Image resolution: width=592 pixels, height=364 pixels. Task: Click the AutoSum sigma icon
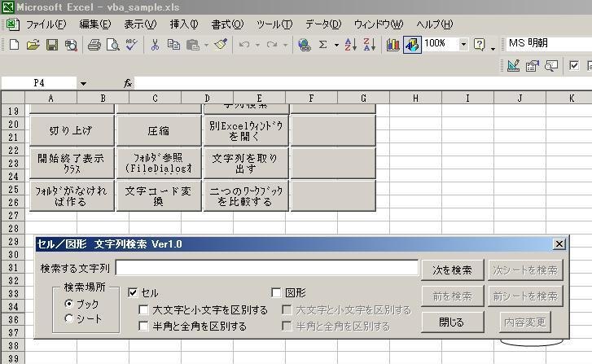(x=322, y=45)
